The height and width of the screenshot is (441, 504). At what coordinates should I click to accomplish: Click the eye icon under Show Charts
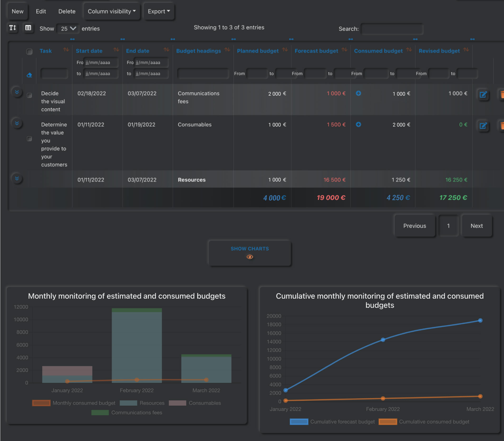(x=250, y=257)
